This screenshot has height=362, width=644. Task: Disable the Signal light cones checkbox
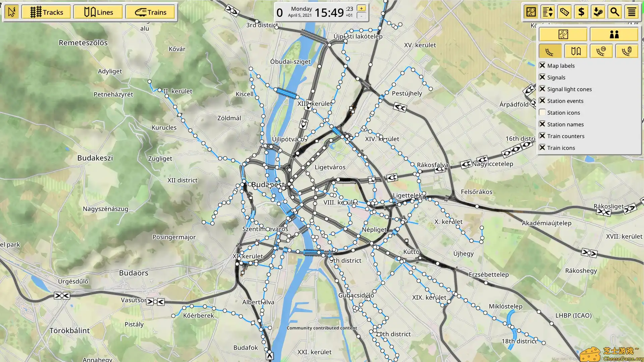click(542, 89)
